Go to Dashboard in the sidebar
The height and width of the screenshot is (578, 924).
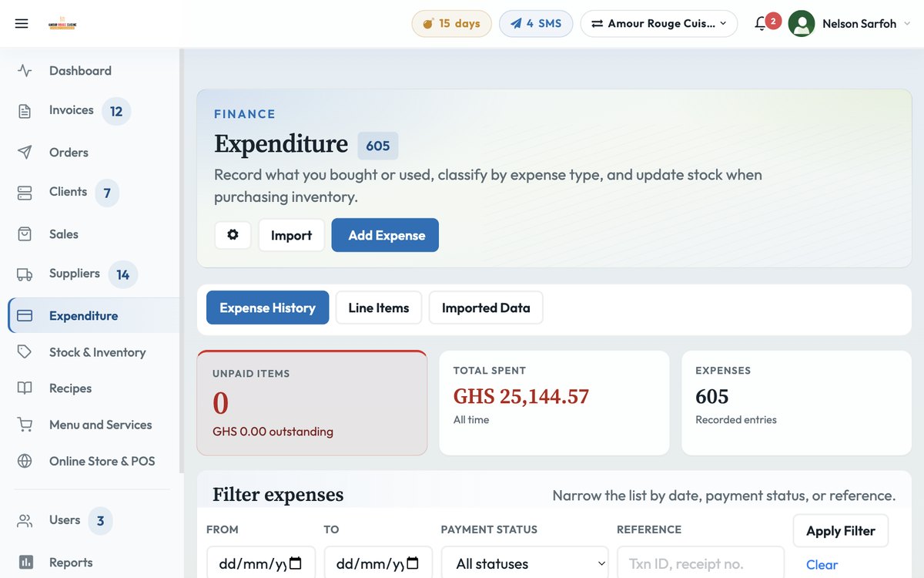pos(80,71)
